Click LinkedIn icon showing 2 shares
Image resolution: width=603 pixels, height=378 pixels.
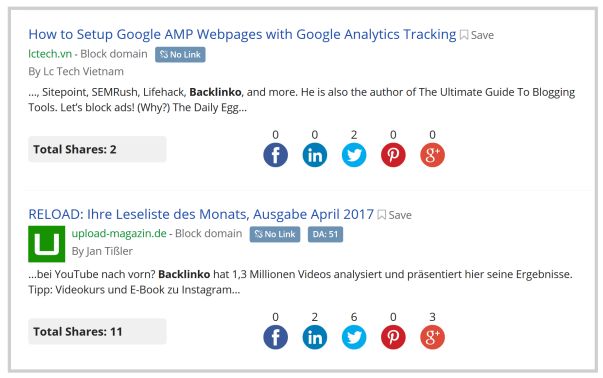click(x=315, y=337)
